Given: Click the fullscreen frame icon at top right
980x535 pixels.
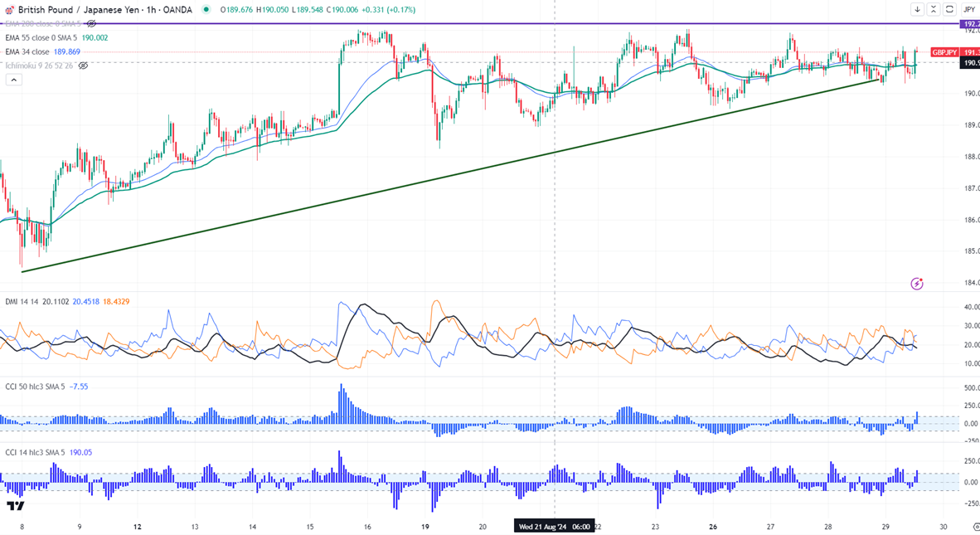Looking at the screenshot, I should 949,9.
